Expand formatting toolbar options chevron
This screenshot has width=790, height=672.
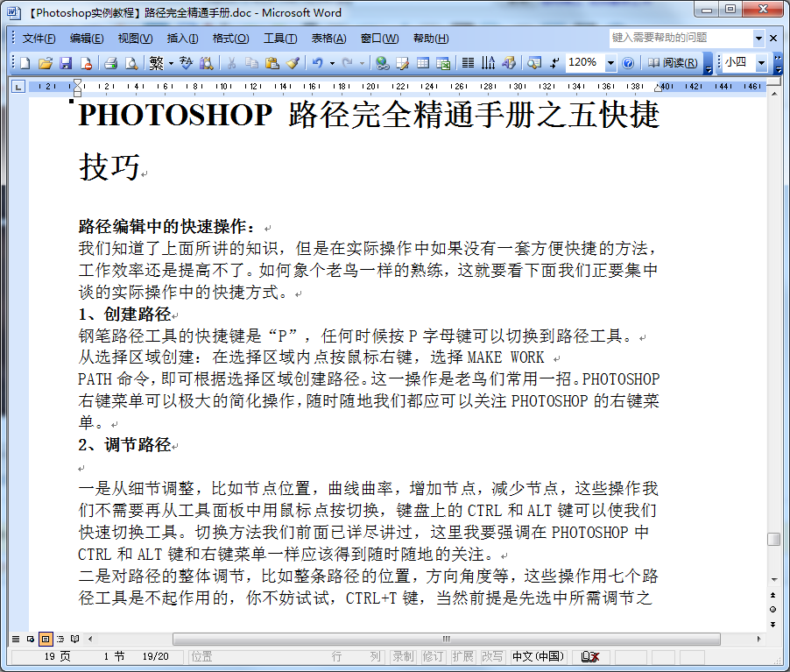coord(779,63)
